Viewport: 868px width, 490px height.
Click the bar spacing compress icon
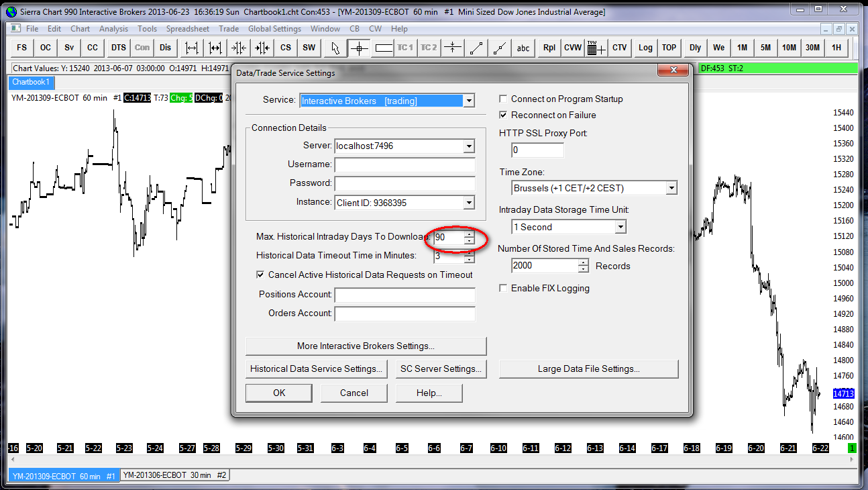coord(239,48)
